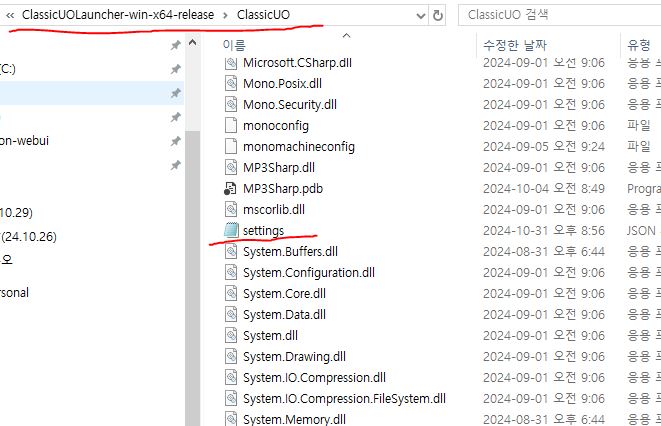Click the MP3Sharp.pdb file icon
The width and height of the screenshot is (661, 426).
[230, 189]
